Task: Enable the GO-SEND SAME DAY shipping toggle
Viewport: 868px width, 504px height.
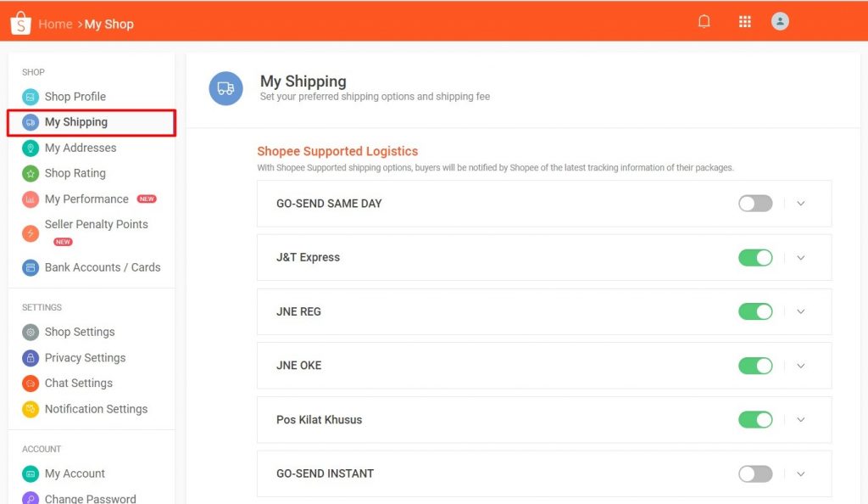Action: click(754, 204)
